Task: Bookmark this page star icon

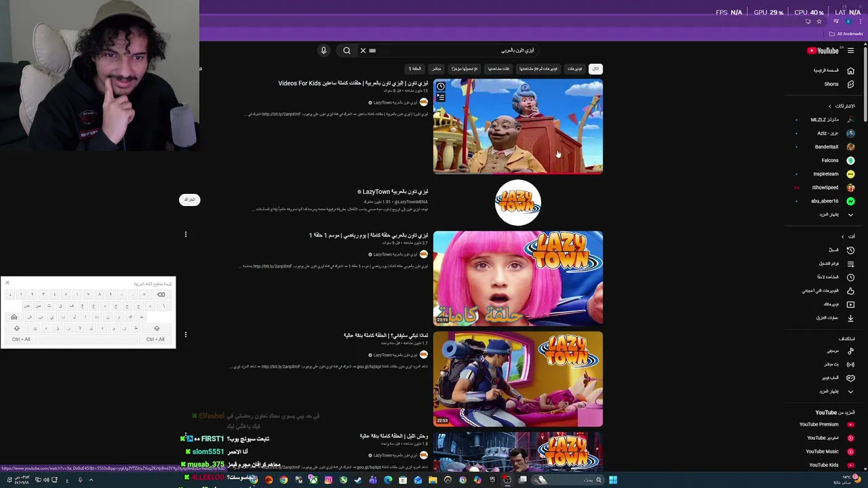Action: click(x=819, y=22)
